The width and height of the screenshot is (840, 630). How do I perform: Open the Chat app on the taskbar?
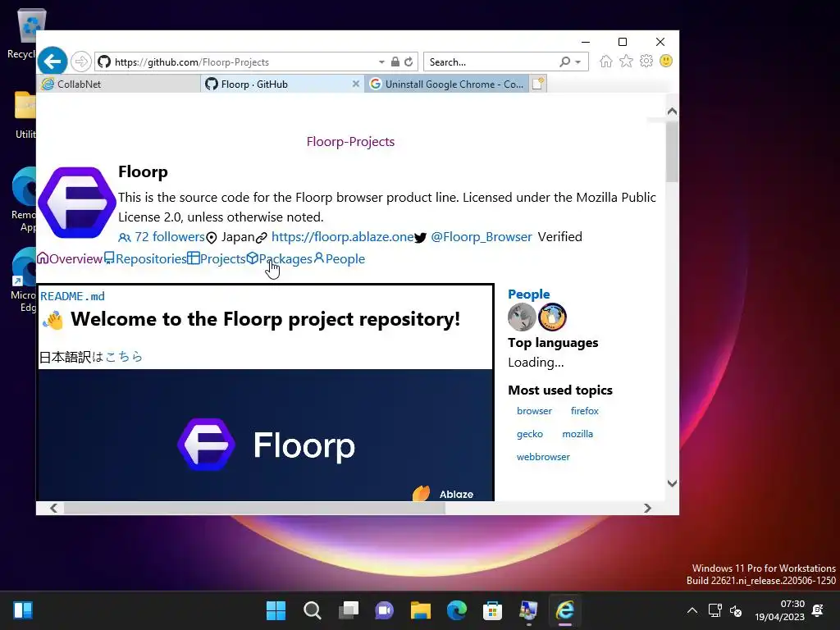pos(384,610)
